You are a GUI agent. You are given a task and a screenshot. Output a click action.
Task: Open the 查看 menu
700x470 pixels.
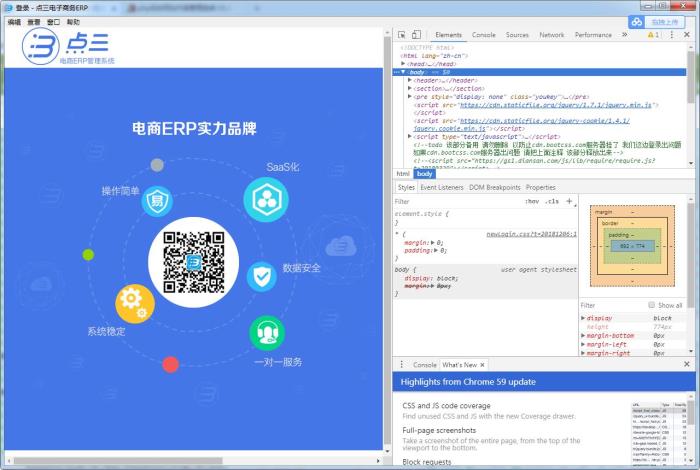[33, 22]
